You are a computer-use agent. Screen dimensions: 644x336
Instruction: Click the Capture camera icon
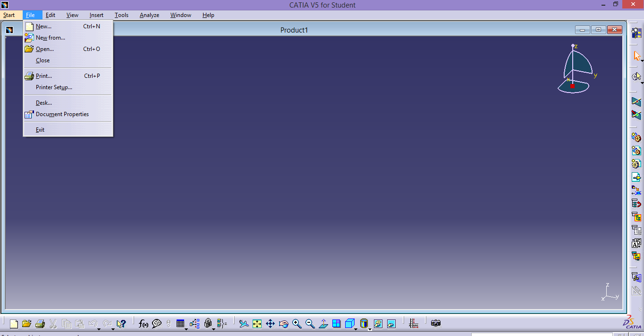436,324
